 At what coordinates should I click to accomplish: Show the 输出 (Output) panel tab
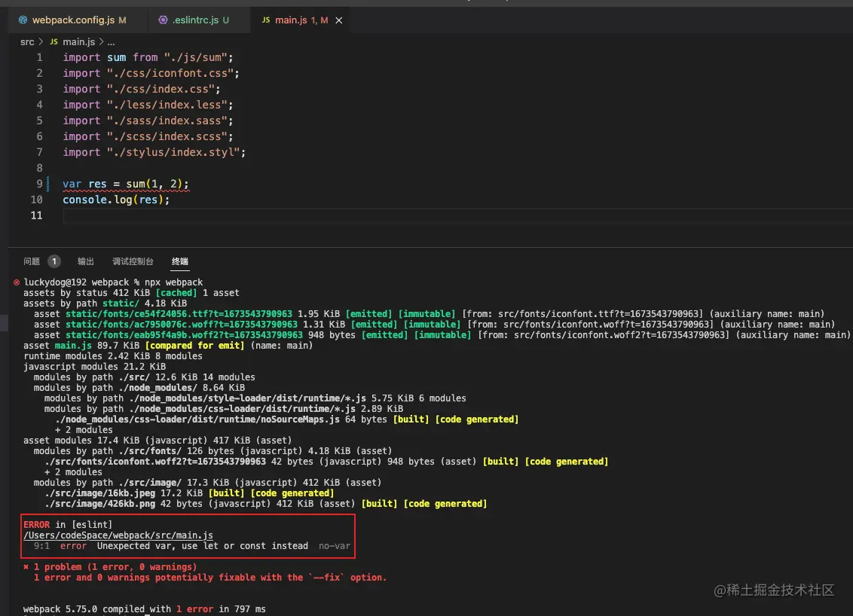pos(86,261)
